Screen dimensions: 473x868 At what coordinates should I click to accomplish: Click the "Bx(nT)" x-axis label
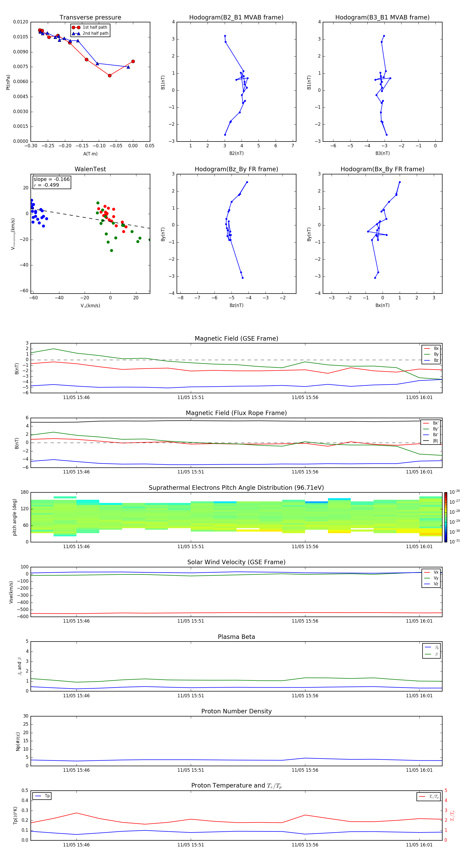[x=382, y=305]
